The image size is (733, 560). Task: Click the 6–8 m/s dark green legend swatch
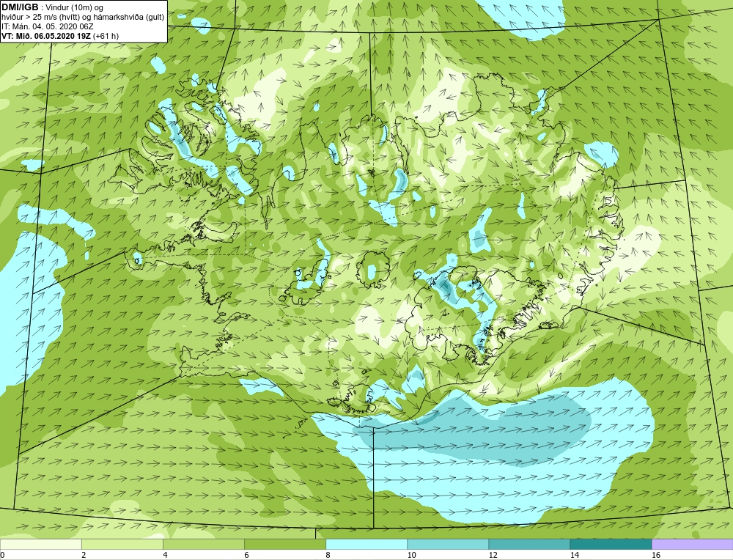284,544
